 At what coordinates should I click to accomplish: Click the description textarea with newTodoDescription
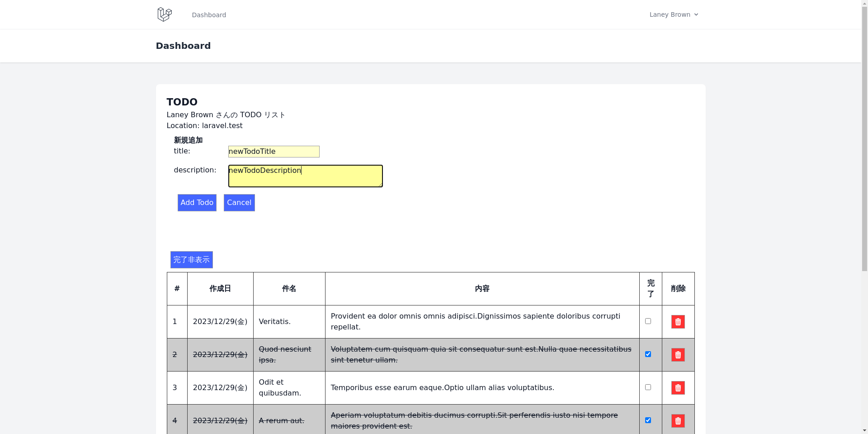[x=305, y=176]
